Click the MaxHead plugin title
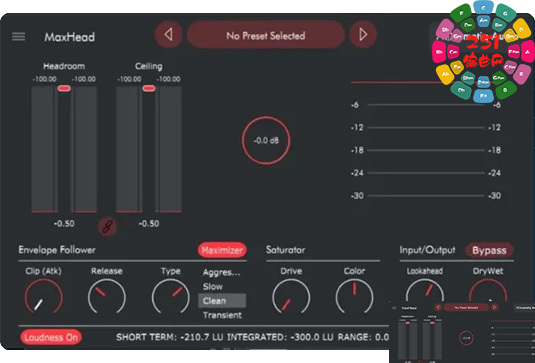Viewport: 535px width, 363px height. point(70,37)
